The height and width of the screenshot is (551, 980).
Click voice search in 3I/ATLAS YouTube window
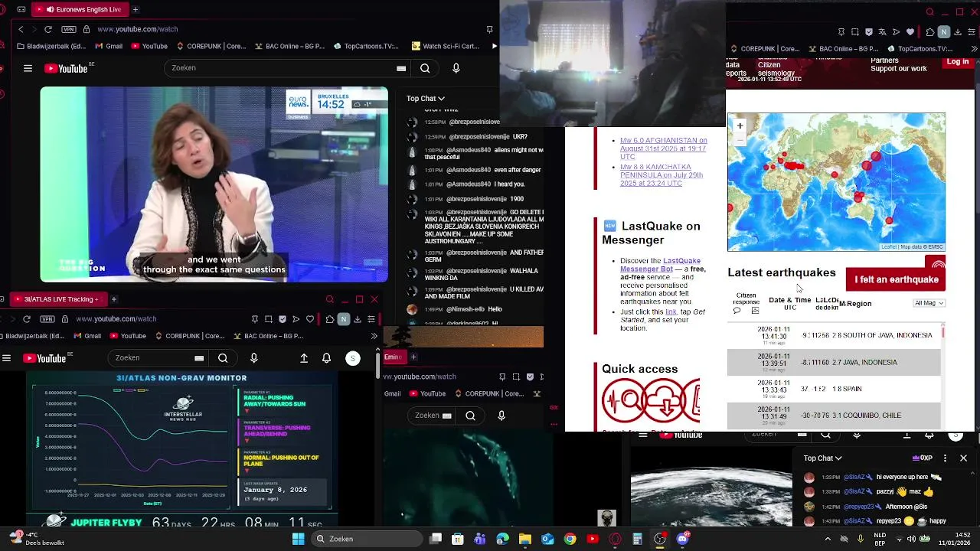tap(254, 358)
